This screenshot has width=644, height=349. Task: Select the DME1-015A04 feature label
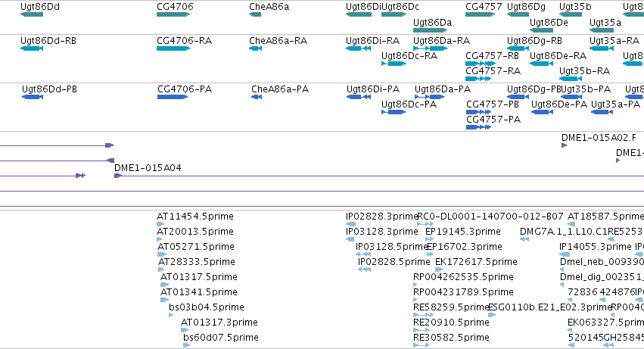pyautogui.click(x=148, y=168)
